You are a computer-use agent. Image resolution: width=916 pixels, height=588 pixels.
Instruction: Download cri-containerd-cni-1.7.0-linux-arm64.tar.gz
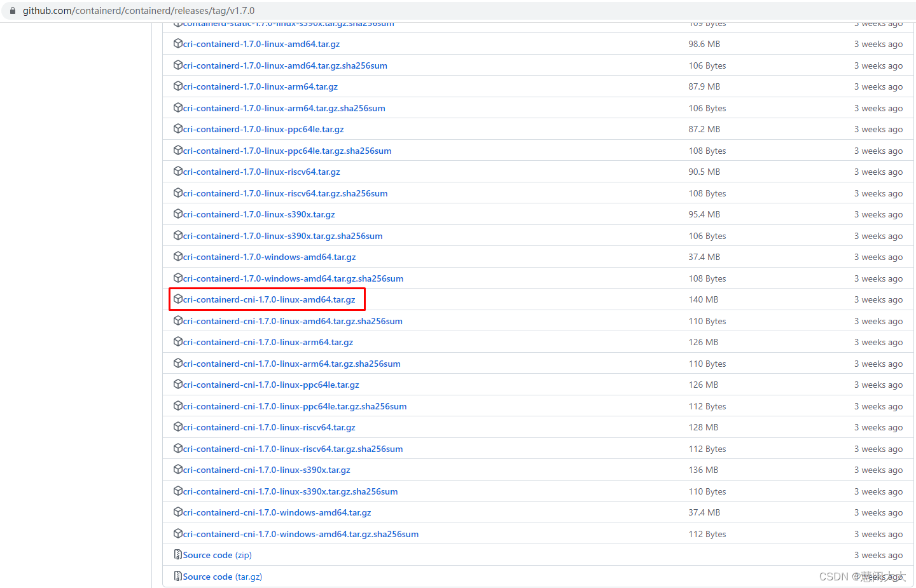pyautogui.click(x=268, y=342)
